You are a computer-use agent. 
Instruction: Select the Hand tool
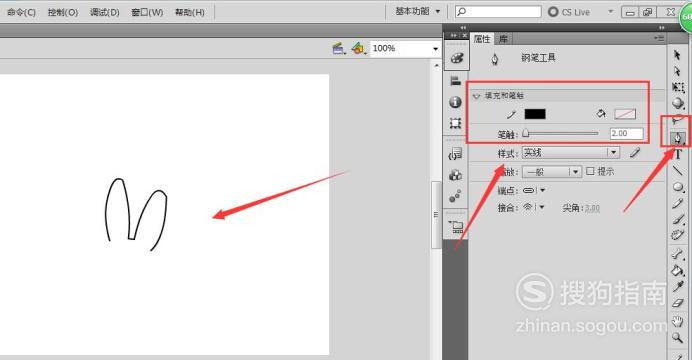click(x=677, y=321)
